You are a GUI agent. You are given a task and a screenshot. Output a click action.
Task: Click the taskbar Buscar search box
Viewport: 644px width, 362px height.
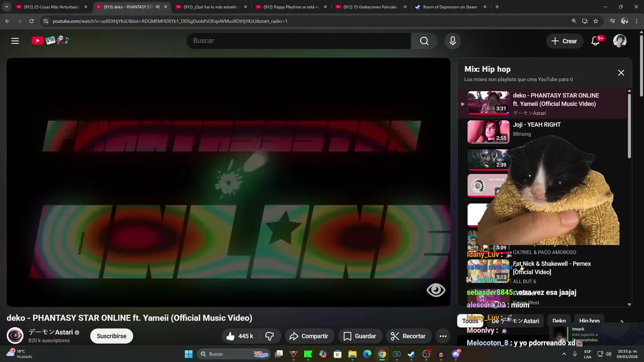[234, 354]
